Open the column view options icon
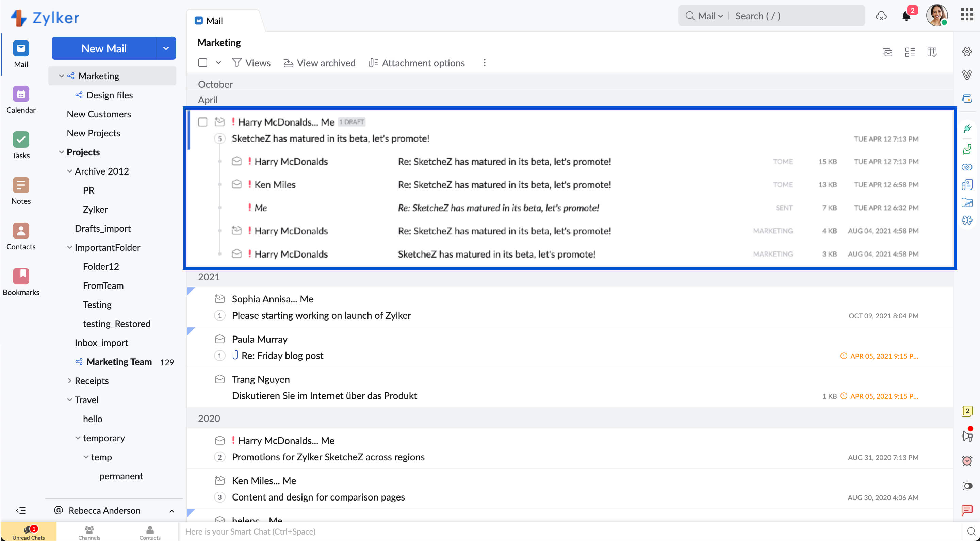The image size is (980, 541). coord(932,52)
